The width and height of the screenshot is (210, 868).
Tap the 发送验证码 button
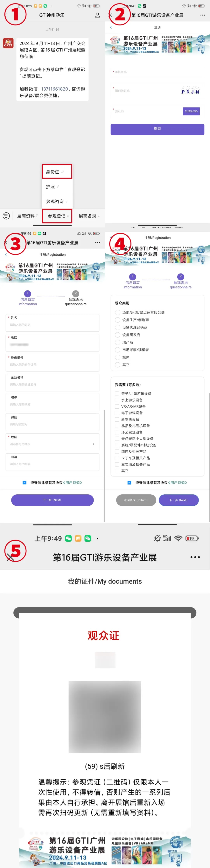click(192, 111)
